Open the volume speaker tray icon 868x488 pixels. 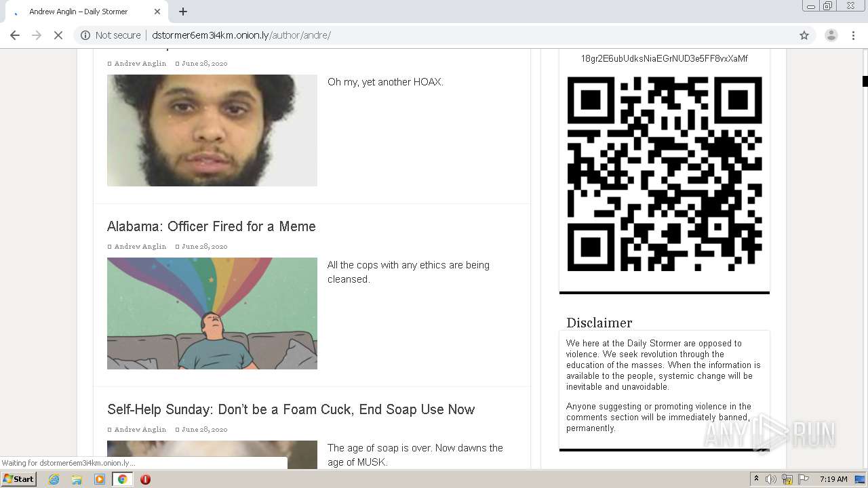tap(771, 479)
